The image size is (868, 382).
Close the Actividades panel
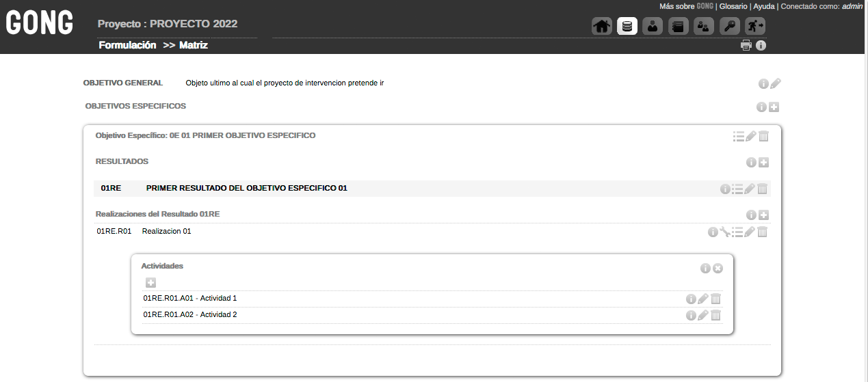(718, 269)
